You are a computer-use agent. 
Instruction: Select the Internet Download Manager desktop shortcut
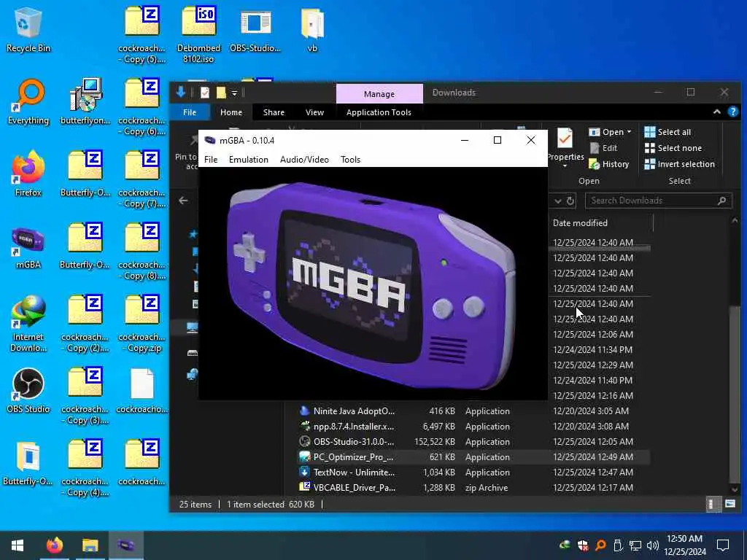click(x=28, y=324)
